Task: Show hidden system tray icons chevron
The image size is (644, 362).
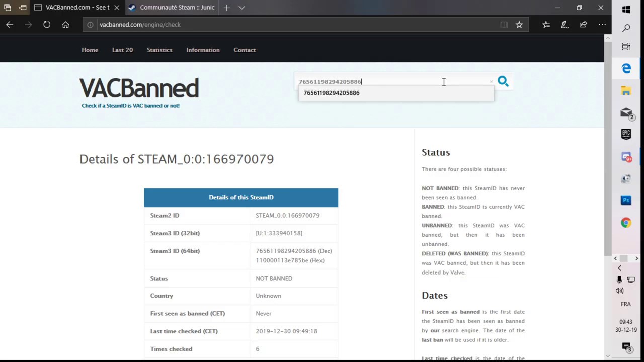Action: tap(619, 268)
